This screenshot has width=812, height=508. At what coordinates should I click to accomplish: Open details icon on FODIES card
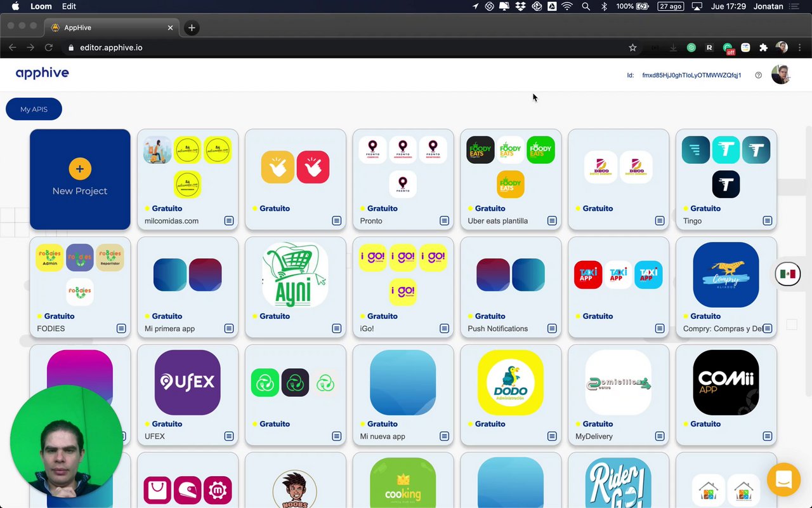[x=121, y=328]
